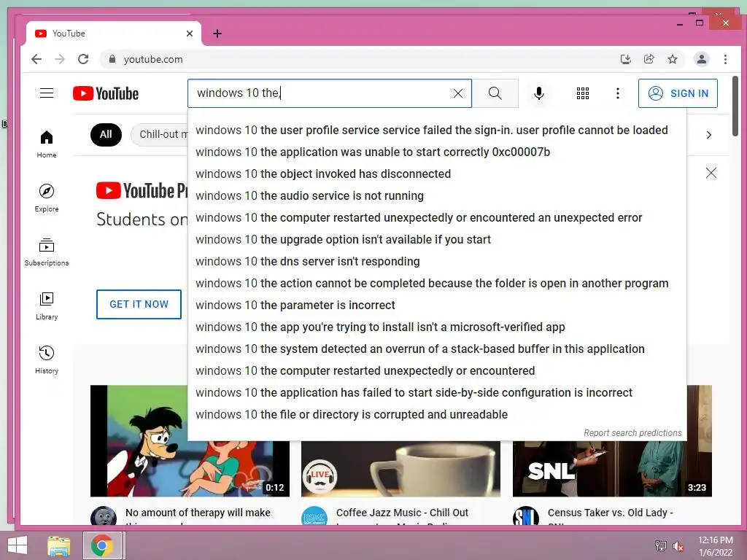Image resolution: width=747 pixels, height=560 pixels.
Task: Go back with browser back arrow
Action: (36, 59)
